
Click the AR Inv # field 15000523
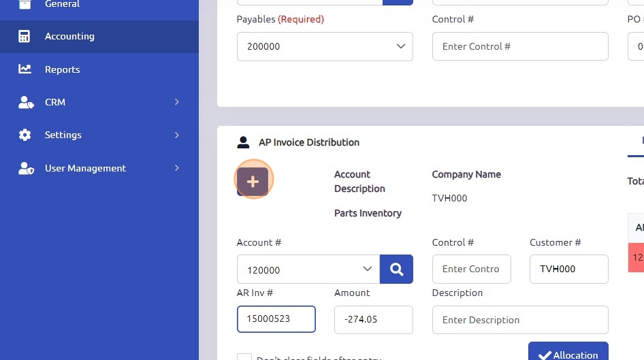[276, 319]
